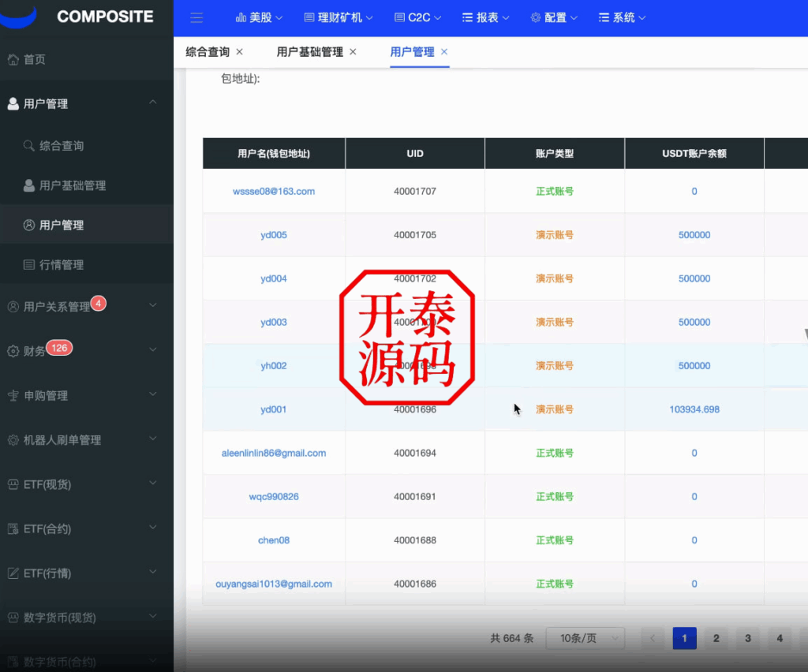Switch to the 用户基础管理 tab
Image resolution: width=808 pixels, height=672 pixels.
point(309,52)
